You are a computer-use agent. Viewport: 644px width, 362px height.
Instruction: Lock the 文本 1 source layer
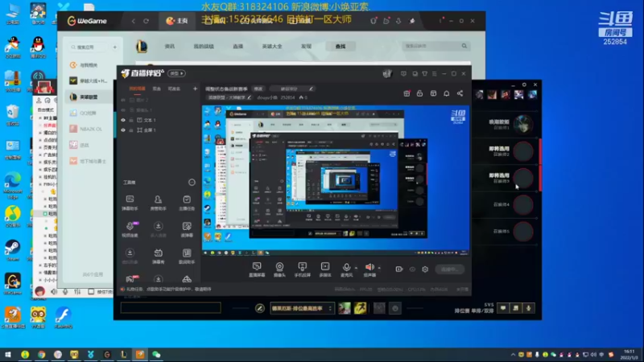[x=131, y=120]
